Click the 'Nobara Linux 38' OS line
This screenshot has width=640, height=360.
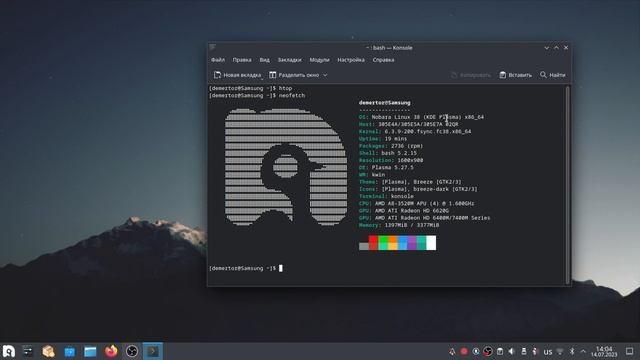click(x=421, y=117)
